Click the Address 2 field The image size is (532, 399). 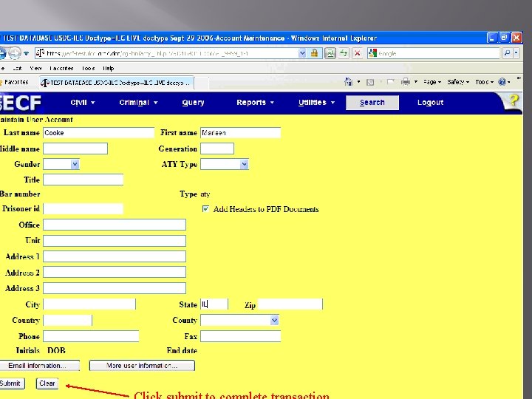[115, 272]
